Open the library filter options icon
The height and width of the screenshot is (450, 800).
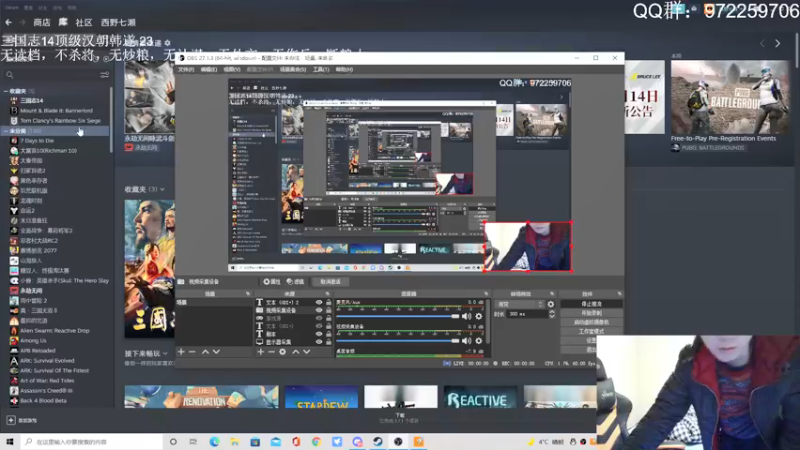(105, 75)
